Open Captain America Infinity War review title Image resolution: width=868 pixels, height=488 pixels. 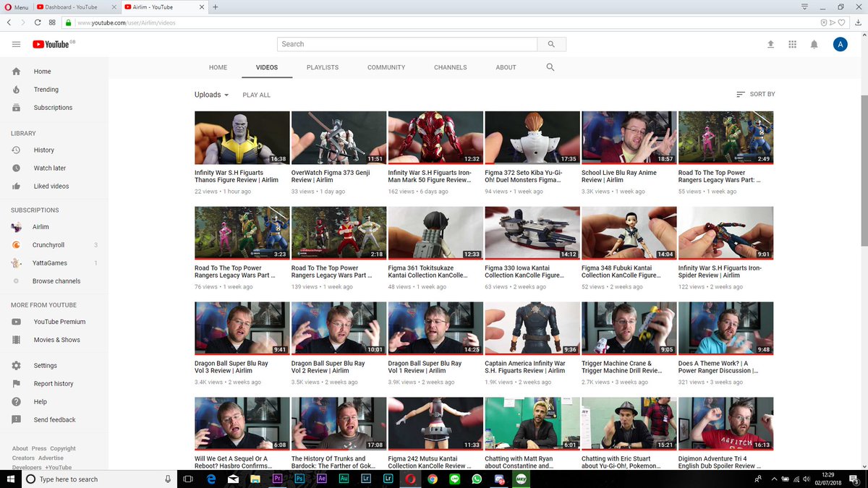click(x=526, y=367)
